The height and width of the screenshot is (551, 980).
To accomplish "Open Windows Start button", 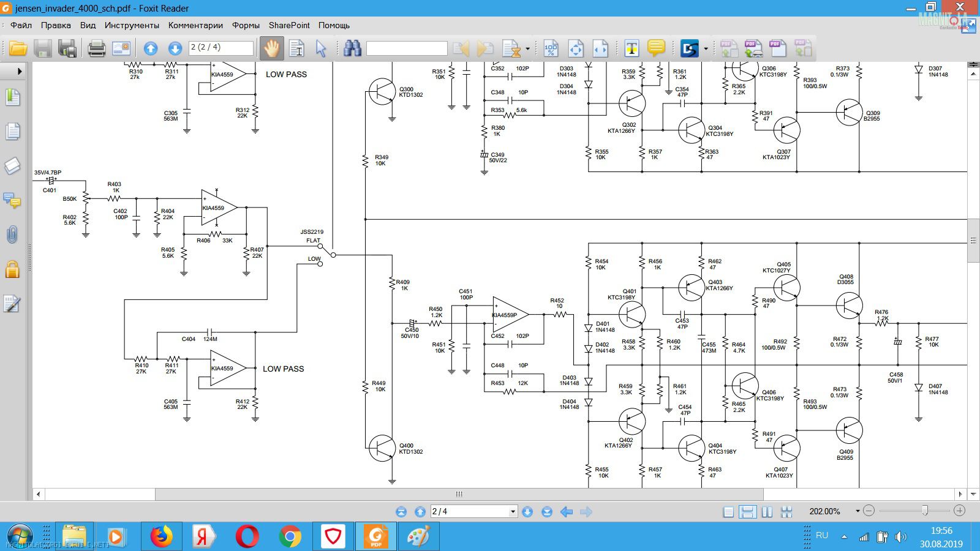I will (20, 537).
